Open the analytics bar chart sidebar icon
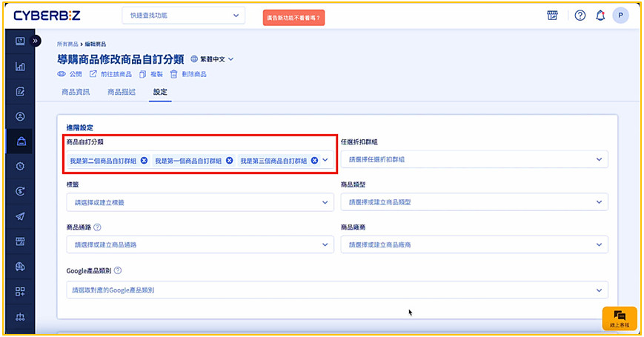644x337 pixels. [x=20, y=67]
